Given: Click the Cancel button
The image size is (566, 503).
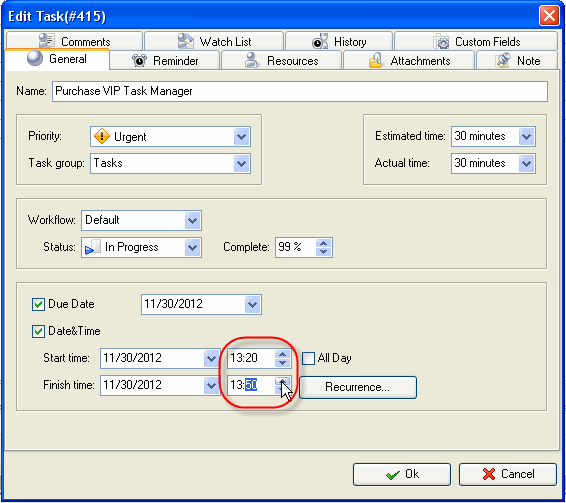Looking at the screenshot, I should tap(508, 474).
